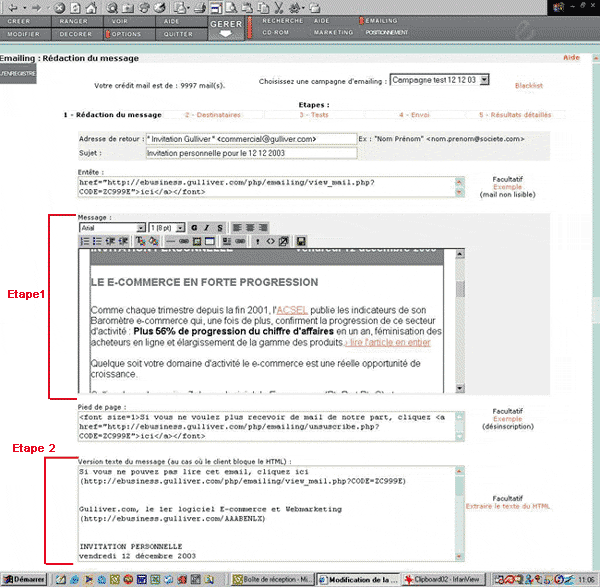Open the POSITIONNEMENT section

[386, 33]
